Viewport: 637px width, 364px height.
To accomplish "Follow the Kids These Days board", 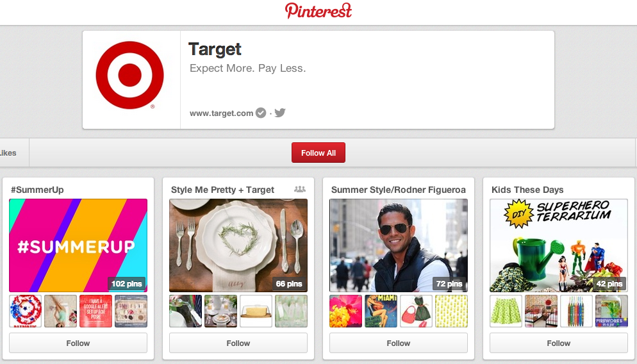I will (559, 343).
